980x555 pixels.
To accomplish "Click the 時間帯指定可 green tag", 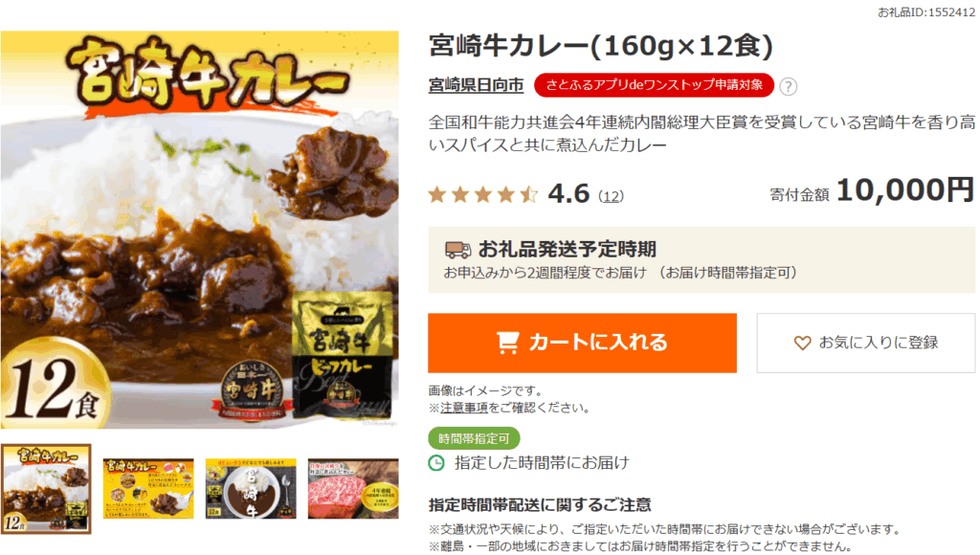I will tap(474, 439).
